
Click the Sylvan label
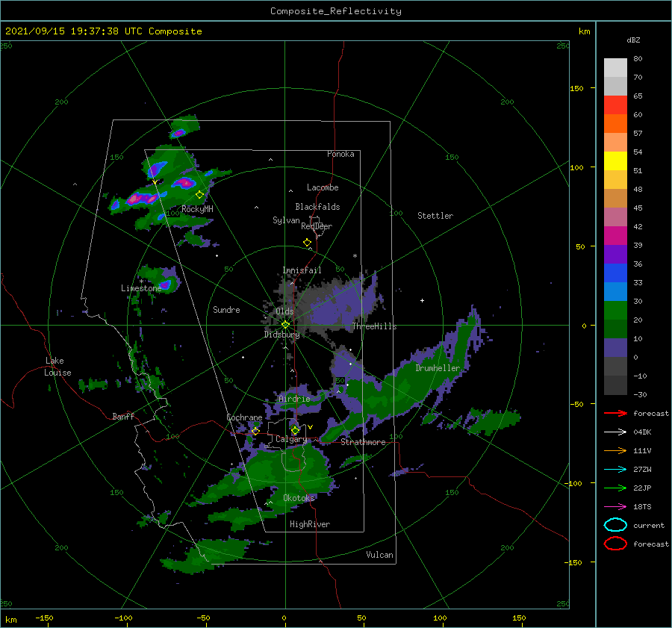[286, 220]
